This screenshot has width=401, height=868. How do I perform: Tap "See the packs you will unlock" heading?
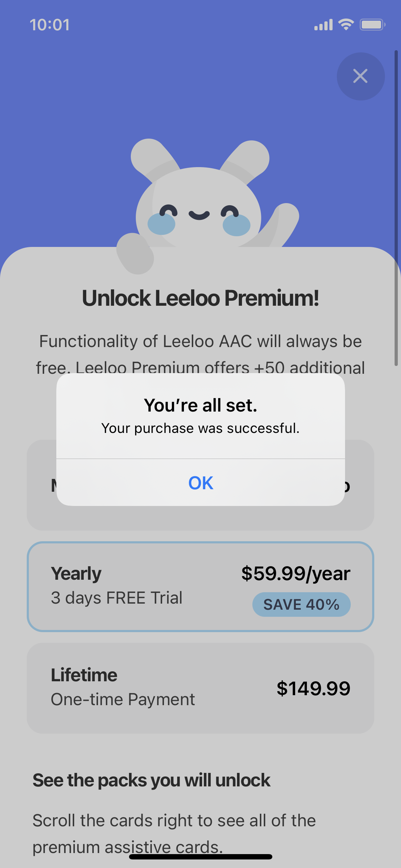(151, 780)
